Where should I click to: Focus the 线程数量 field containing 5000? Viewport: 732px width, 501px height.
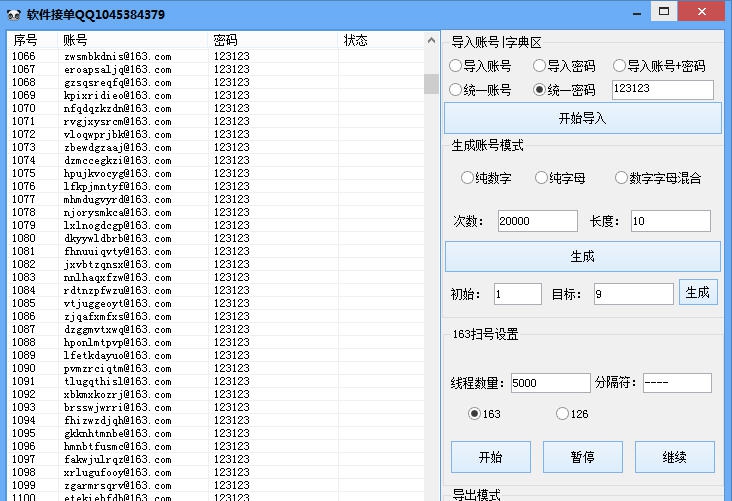tap(551, 383)
